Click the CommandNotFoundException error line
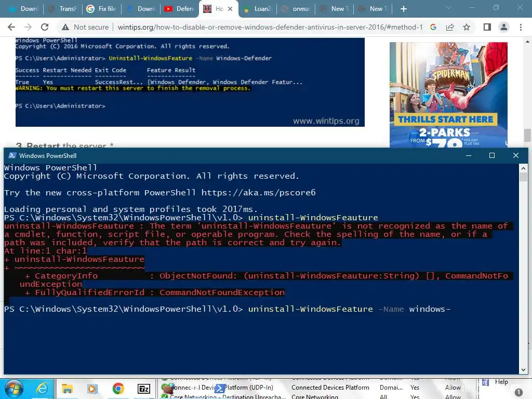The width and height of the screenshot is (532, 399). [x=155, y=292]
